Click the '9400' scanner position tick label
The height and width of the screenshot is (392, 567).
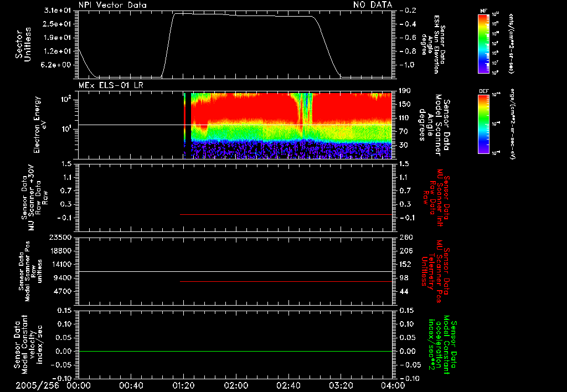click(63, 278)
